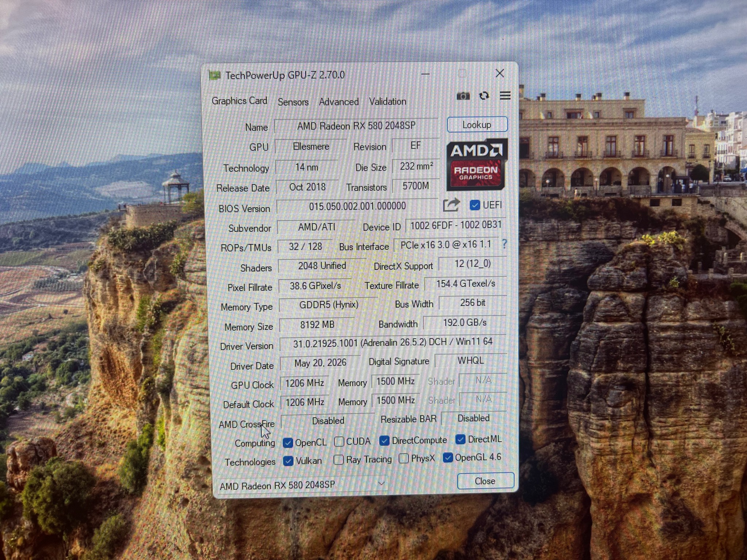
Task: Click the Bus Interface value PCIe x16 3.0
Action: (x=446, y=245)
